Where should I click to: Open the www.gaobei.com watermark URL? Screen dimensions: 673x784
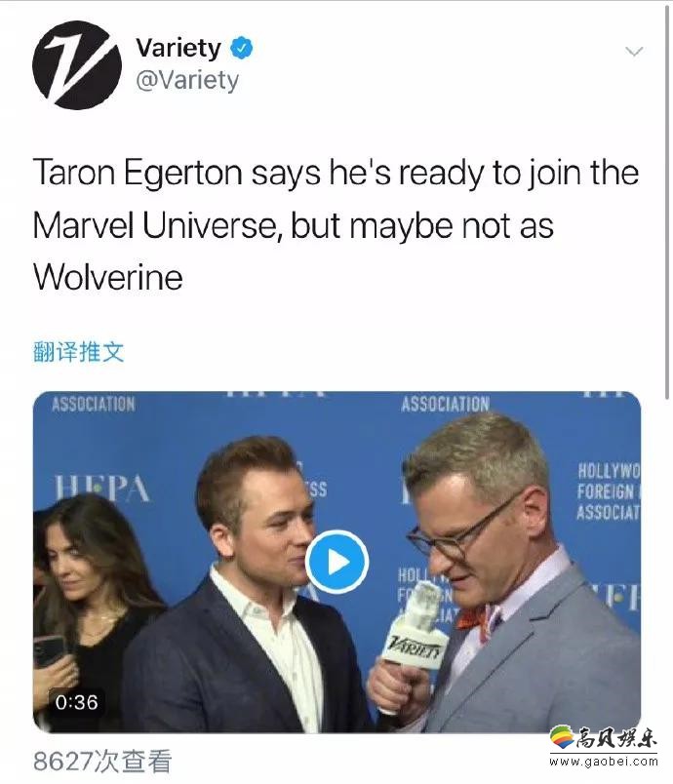coord(604,762)
